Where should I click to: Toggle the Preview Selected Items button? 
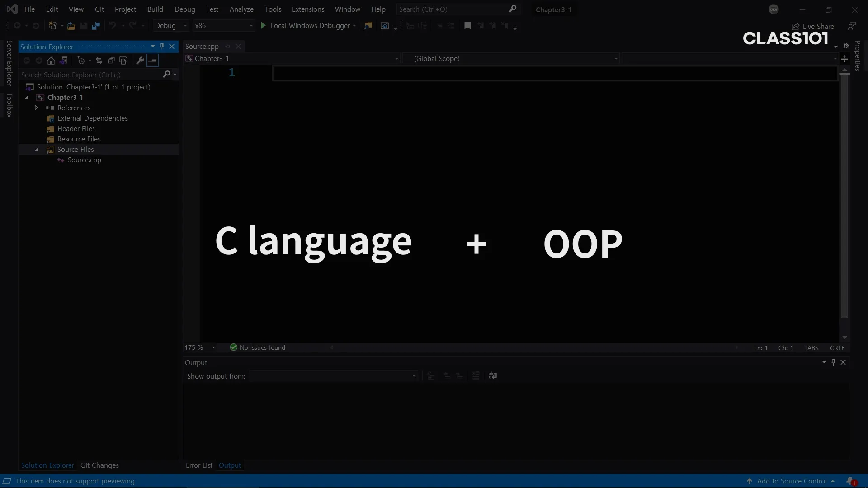pyautogui.click(x=153, y=61)
